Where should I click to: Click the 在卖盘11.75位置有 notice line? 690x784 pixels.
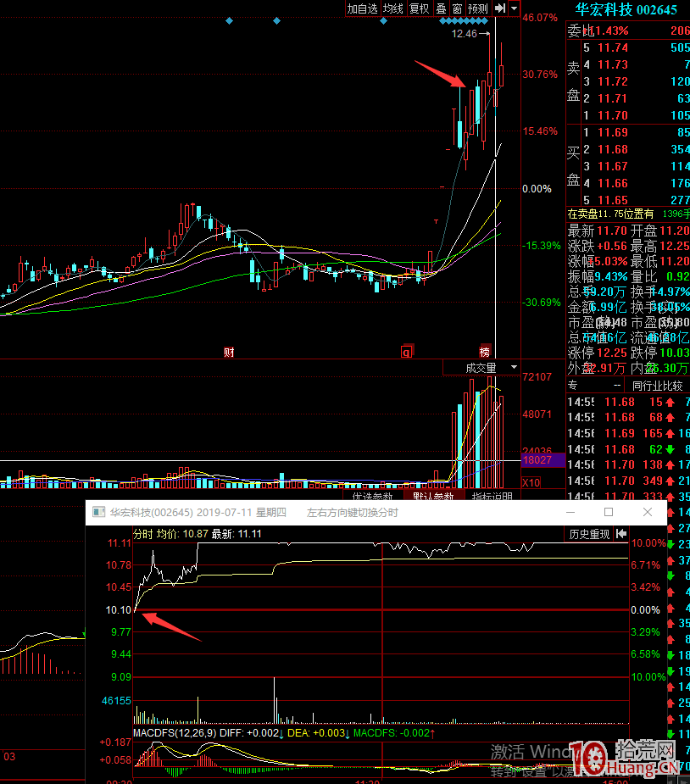tap(610, 214)
